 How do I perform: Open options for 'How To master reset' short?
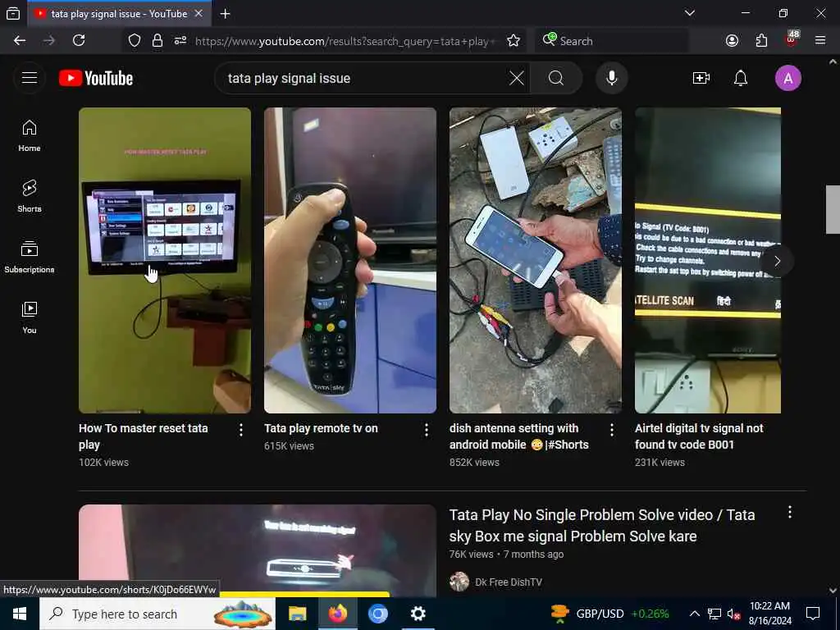(x=241, y=430)
